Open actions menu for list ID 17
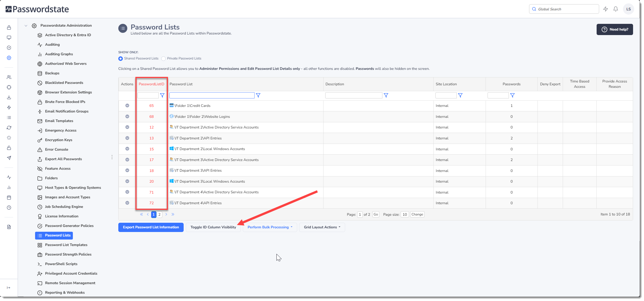644x301 pixels. click(x=127, y=160)
